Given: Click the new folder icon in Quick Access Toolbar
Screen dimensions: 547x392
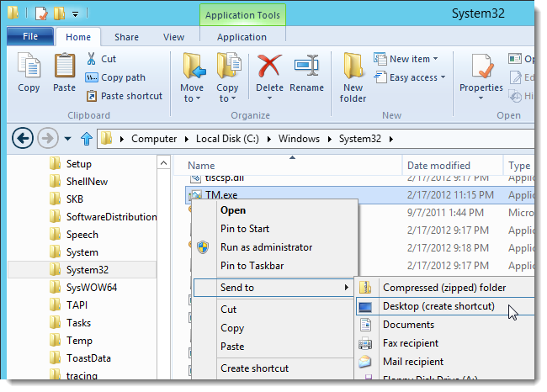Looking at the screenshot, I should click(x=59, y=13).
